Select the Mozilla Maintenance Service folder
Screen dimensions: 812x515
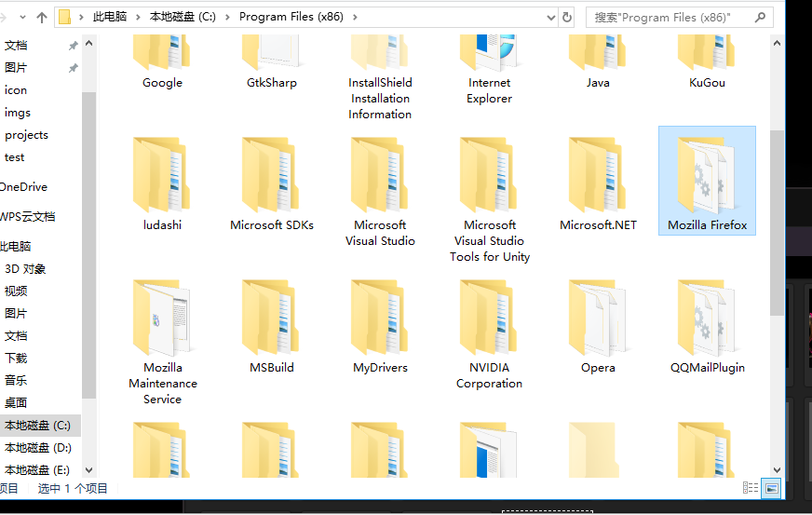[x=162, y=342]
